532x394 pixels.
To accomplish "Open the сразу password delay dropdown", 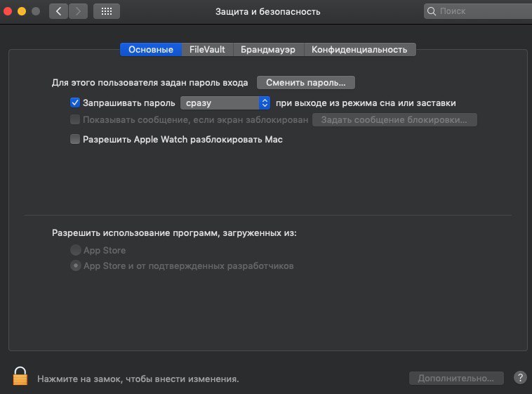I will 225,103.
